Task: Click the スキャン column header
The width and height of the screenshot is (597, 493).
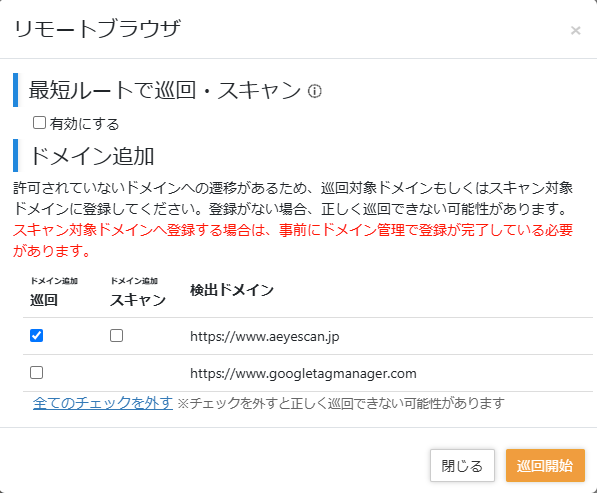Action: (x=138, y=300)
